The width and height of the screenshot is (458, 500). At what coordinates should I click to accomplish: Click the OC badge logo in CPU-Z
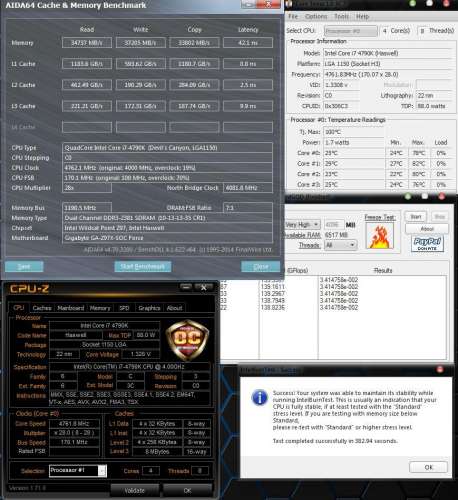point(188,340)
